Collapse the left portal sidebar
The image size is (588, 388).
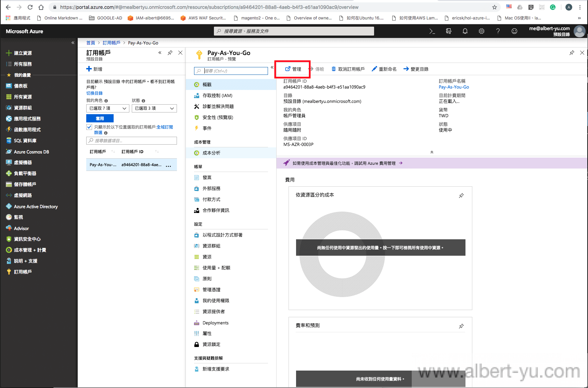pos(73,43)
